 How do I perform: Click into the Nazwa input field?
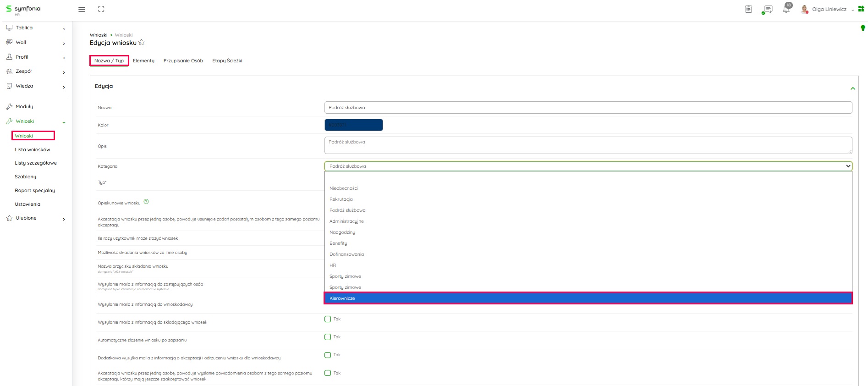pyautogui.click(x=588, y=108)
